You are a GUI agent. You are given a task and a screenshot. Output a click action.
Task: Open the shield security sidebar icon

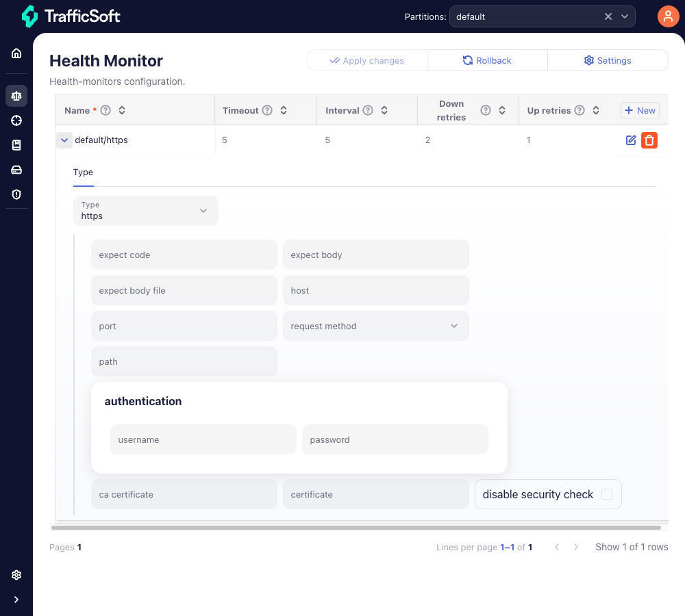point(16,194)
